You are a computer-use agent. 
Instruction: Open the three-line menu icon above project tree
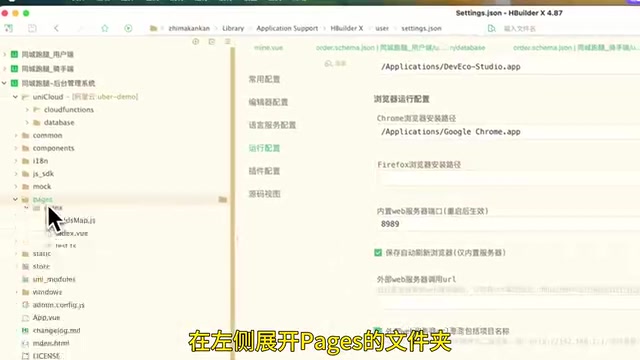pos(228,42)
